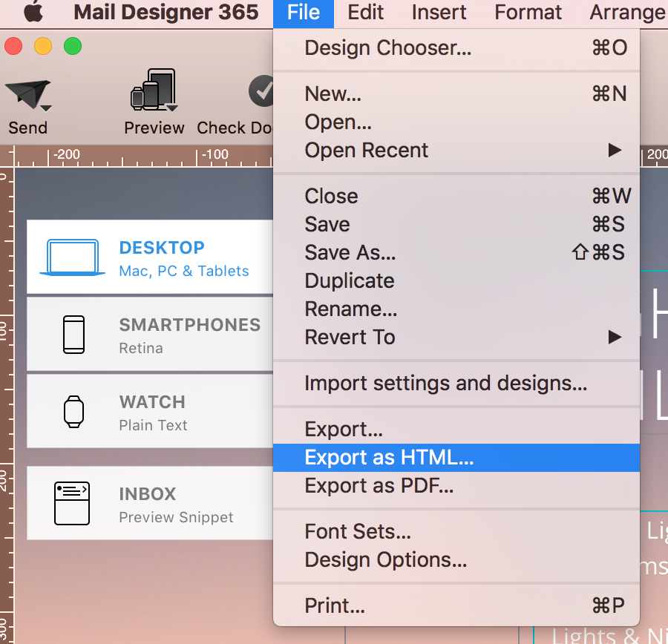This screenshot has width=668, height=644.
Task: Choose Export as PDF…
Action: [x=456, y=485]
